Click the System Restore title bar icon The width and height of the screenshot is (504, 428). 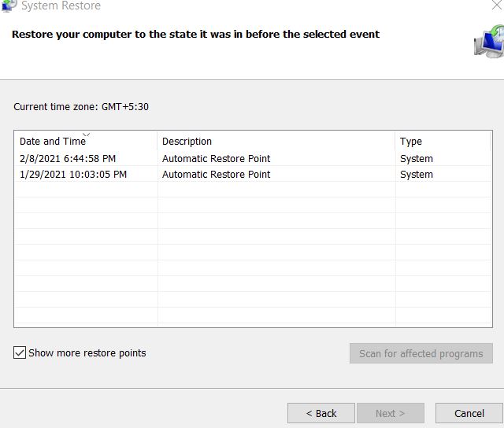9,6
